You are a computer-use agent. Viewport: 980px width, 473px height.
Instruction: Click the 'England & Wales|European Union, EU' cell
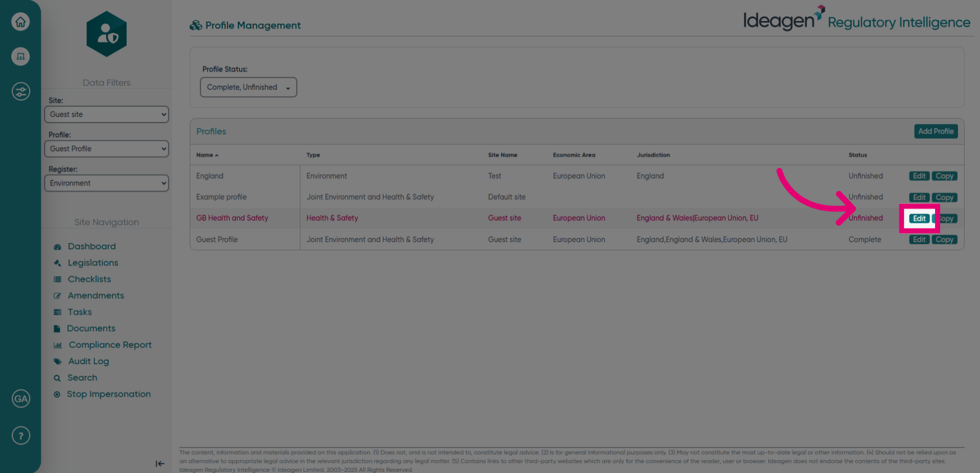(x=697, y=218)
